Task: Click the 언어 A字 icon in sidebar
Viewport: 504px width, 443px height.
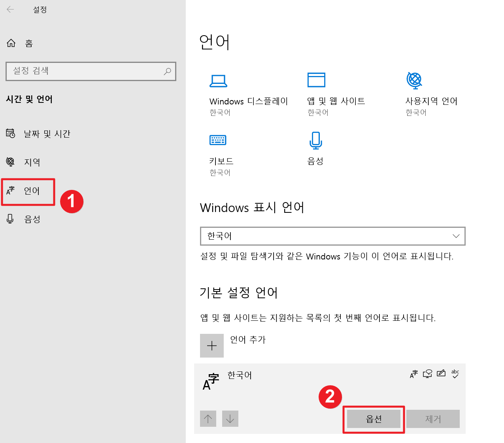Action: [10, 190]
